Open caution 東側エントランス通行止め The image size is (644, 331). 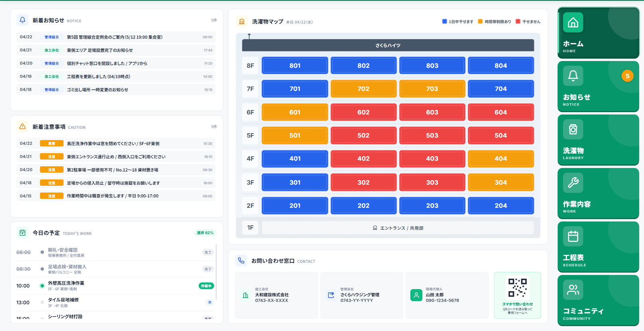pyautogui.click(x=116, y=157)
